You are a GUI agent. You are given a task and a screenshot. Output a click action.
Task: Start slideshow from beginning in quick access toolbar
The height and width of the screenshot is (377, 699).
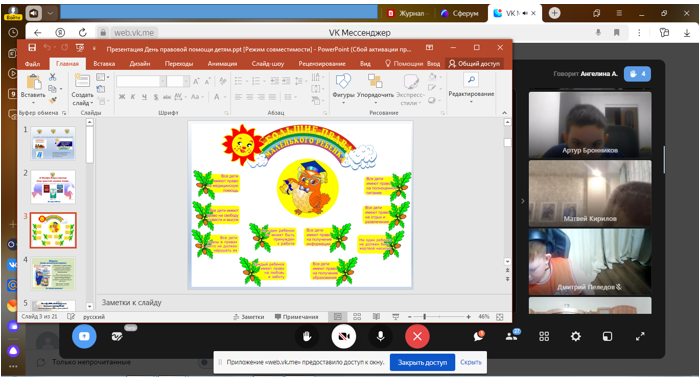point(80,48)
